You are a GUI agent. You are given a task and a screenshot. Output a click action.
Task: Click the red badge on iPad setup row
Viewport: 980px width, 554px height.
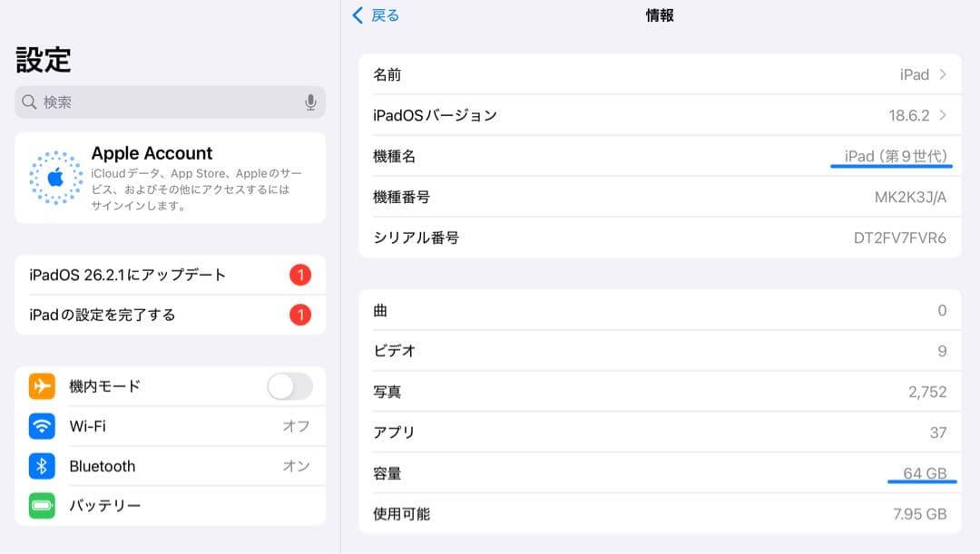pos(300,315)
